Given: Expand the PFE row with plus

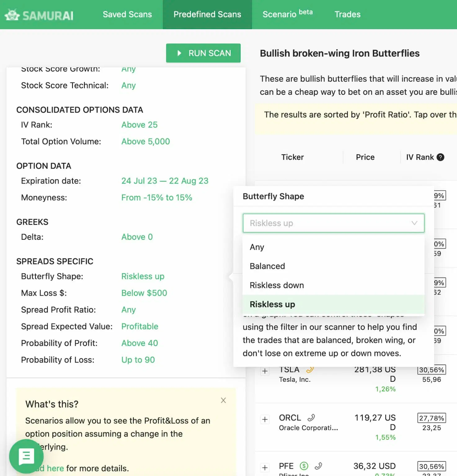Looking at the screenshot, I should pyautogui.click(x=265, y=468).
